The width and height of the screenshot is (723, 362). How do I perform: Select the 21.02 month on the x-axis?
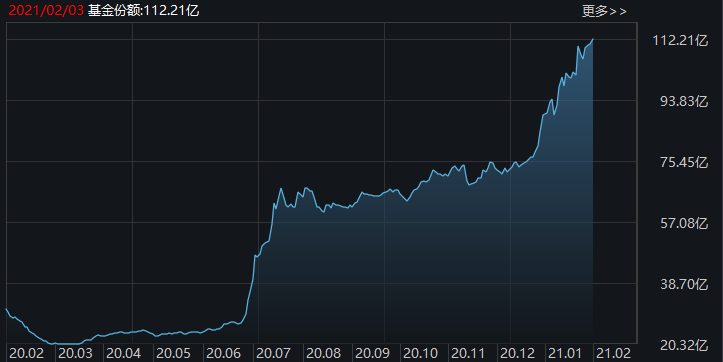click(x=614, y=354)
